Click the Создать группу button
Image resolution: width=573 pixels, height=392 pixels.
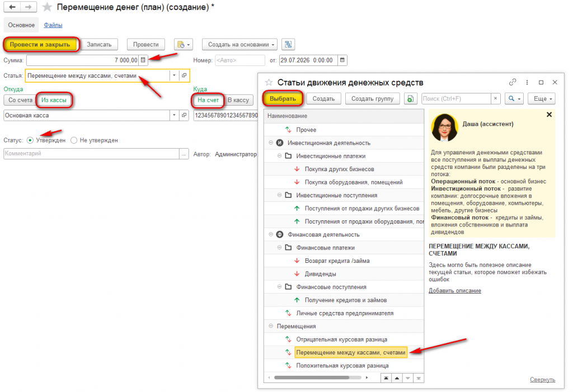pos(372,98)
